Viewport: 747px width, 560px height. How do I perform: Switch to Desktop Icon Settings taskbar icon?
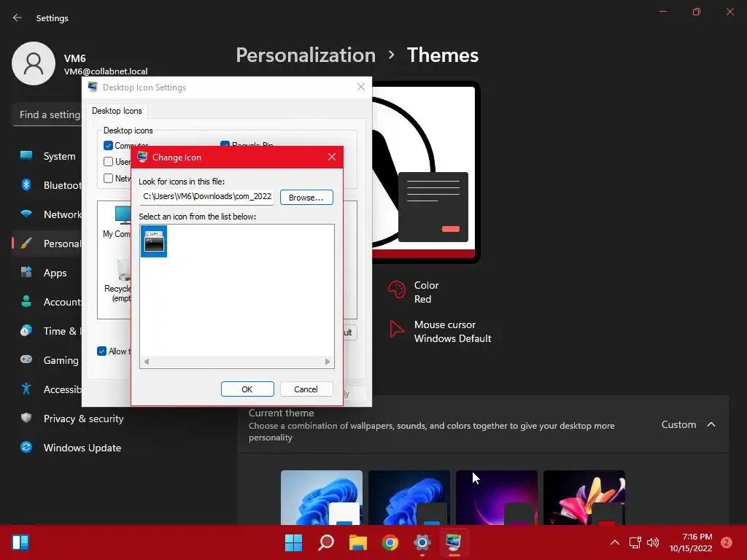[454, 542]
